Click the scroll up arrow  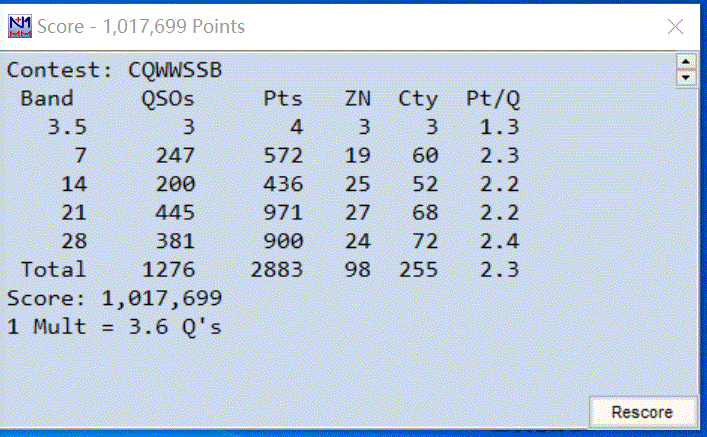686,63
